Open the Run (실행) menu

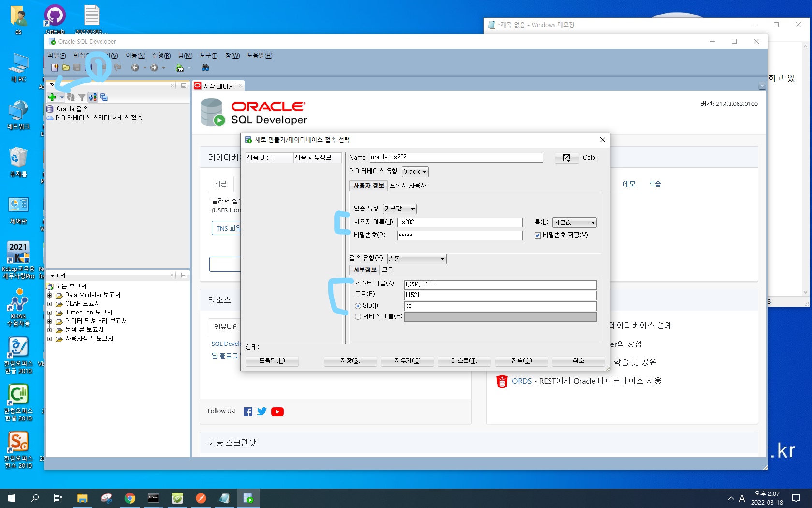[x=161, y=56]
